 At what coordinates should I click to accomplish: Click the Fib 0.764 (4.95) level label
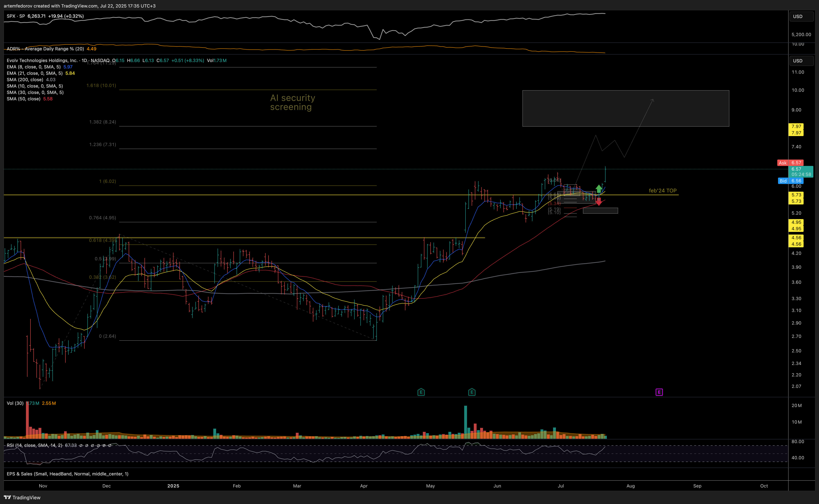point(103,218)
